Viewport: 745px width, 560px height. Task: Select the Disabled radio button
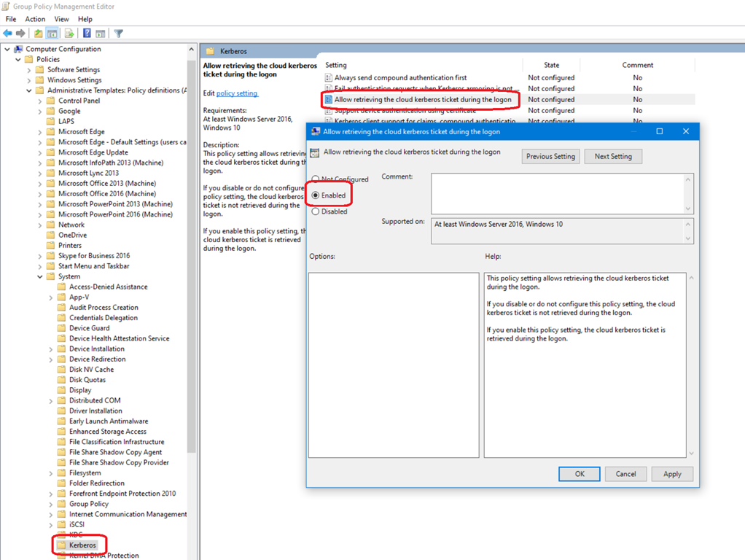(x=316, y=211)
